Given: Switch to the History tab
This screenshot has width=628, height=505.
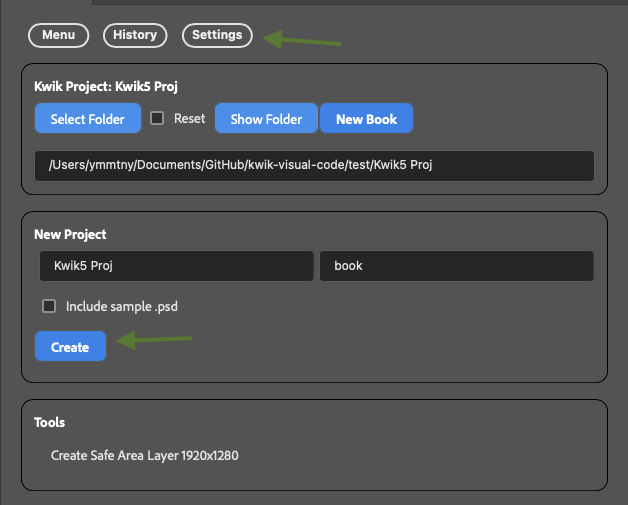Looking at the screenshot, I should [135, 35].
